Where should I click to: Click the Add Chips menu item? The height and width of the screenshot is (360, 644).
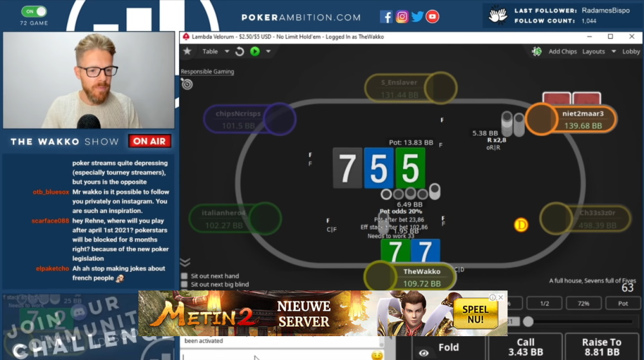pyautogui.click(x=563, y=52)
